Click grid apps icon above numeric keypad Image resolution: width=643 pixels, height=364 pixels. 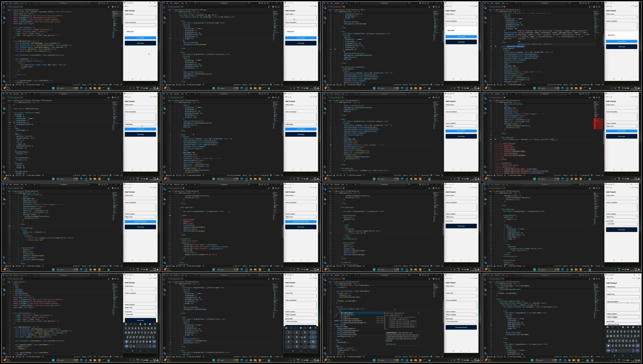pyautogui.click(x=286, y=328)
